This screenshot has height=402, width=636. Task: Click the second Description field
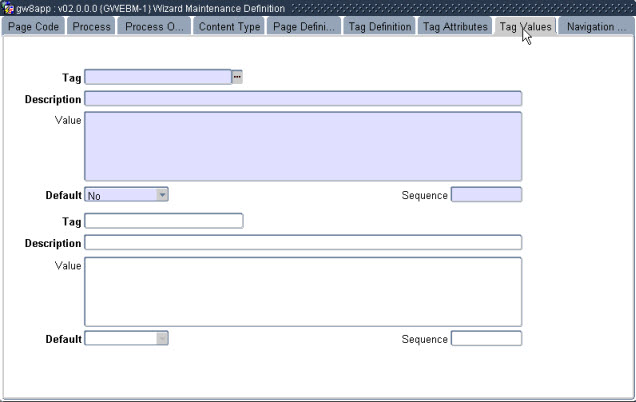303,243
